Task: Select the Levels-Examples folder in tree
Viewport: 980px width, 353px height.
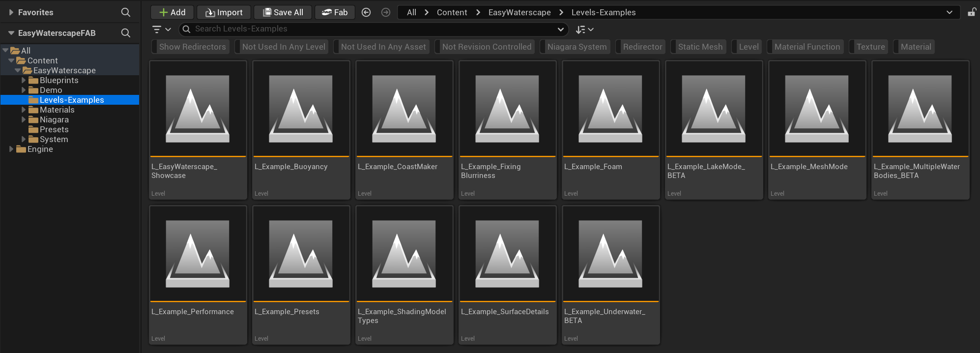Action: (70, 100)
